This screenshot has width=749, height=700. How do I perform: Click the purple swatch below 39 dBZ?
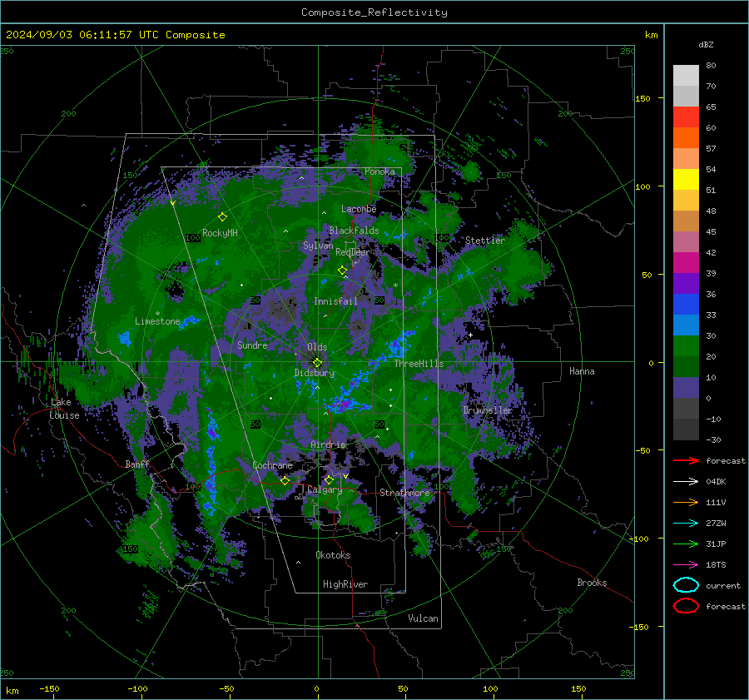click(x=686, y=284)
